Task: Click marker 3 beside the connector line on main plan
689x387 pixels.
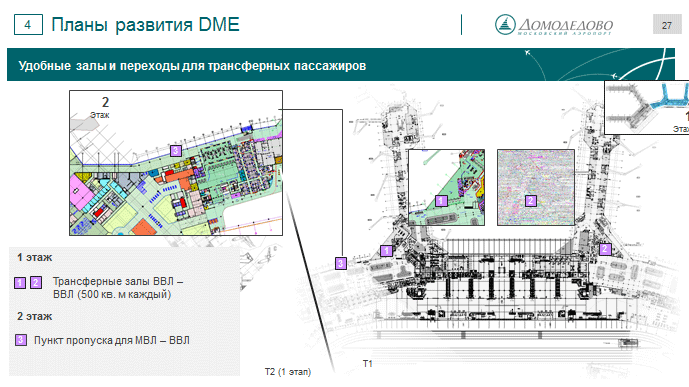Action: click(341, 263)
